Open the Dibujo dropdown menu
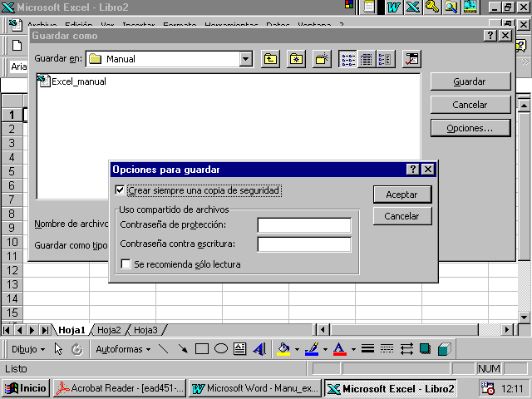Screen dimensions: 532x399 pyautogui.click(x=28, y=349)
